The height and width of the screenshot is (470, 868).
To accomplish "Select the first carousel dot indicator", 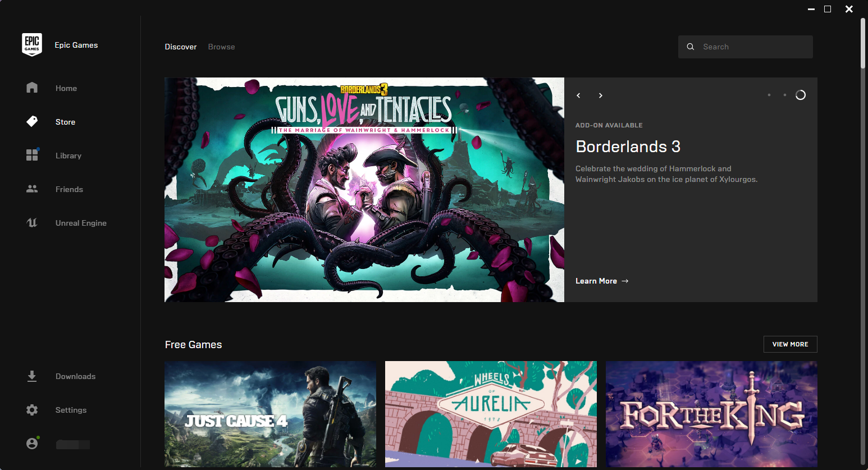I will point(769,95).
